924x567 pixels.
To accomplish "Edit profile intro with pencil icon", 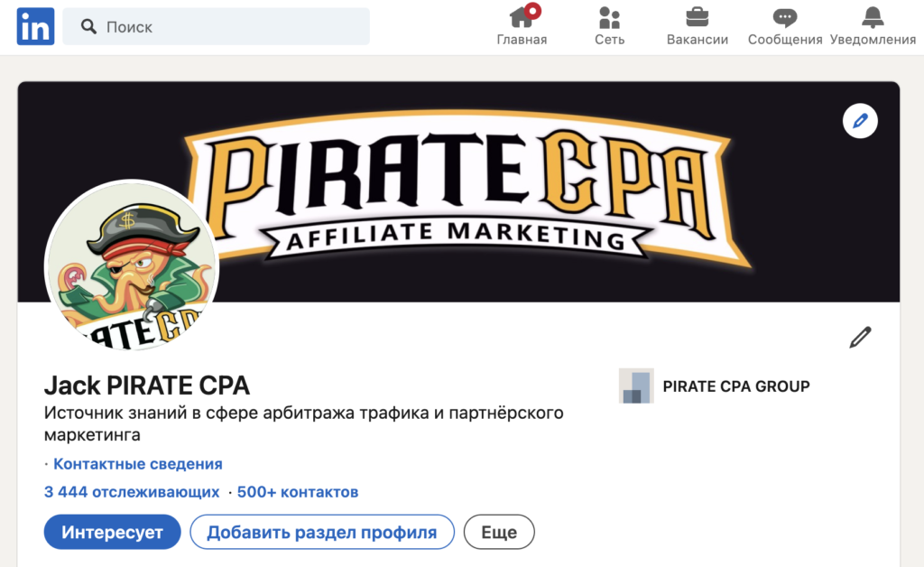I will 860,337.
